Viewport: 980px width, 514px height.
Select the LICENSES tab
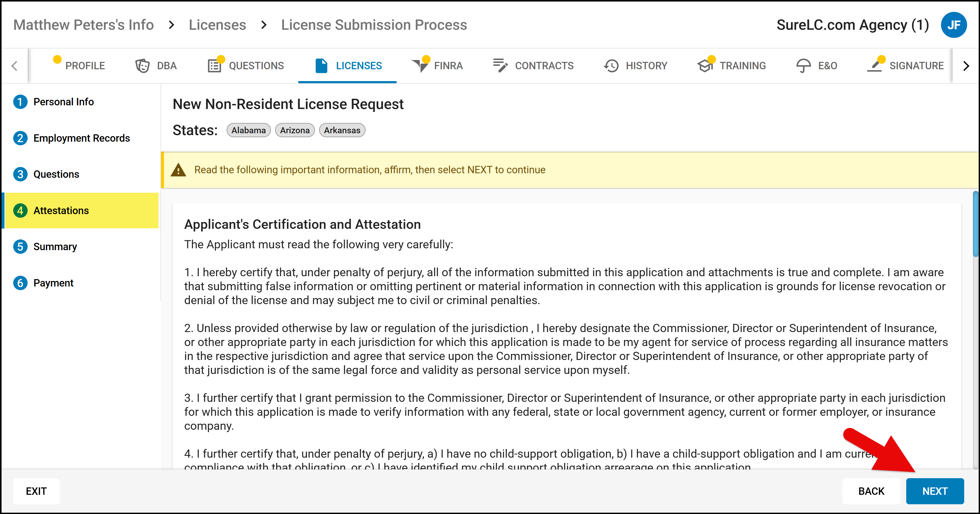pos(347,66)
